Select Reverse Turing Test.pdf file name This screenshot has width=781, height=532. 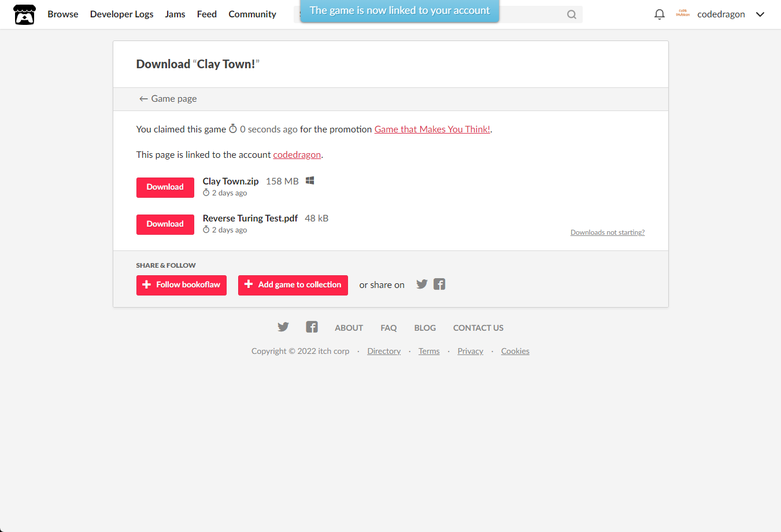click(250, 218)
